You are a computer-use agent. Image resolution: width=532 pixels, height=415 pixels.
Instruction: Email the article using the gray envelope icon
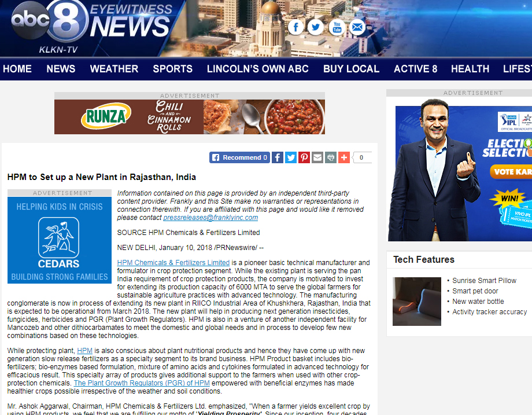click(317, 157)
